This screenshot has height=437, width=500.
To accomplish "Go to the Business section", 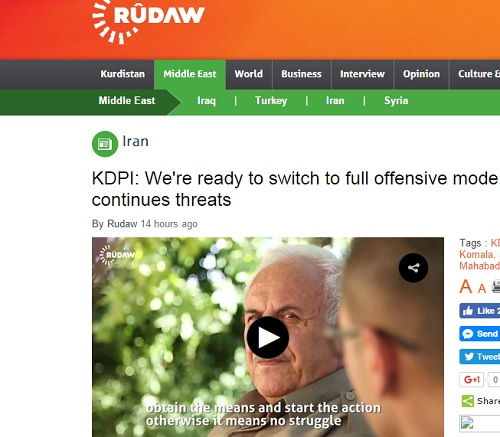I will [x=301, y=74].
